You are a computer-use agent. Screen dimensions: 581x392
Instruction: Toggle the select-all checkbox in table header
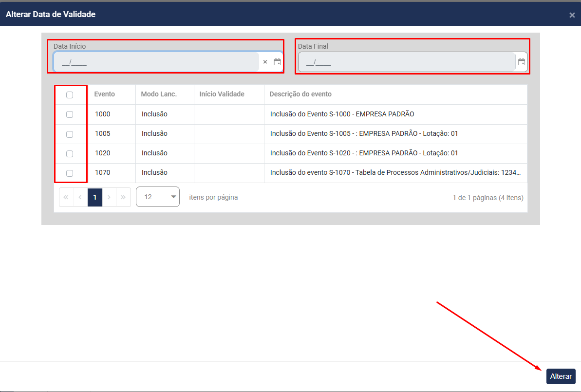(70, 95)
